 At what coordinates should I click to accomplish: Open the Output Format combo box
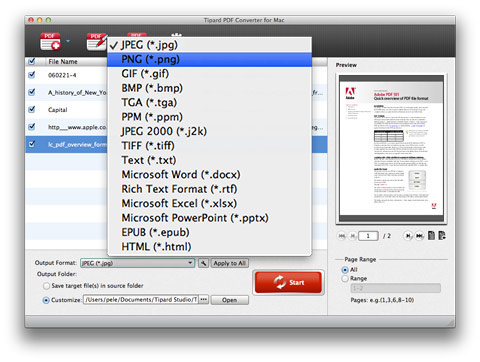pos(137,263)
